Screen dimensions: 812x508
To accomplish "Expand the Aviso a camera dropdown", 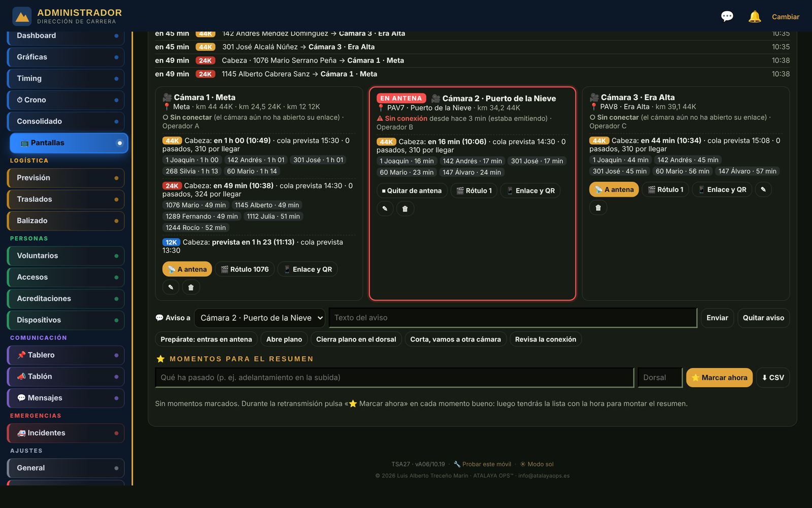I will tap(260, 317).
